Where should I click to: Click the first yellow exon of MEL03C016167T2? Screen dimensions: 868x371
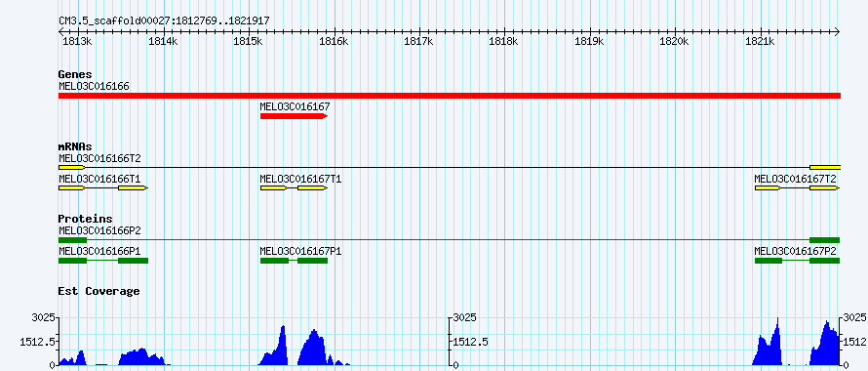pyautogui.click(x=768, y=188)
